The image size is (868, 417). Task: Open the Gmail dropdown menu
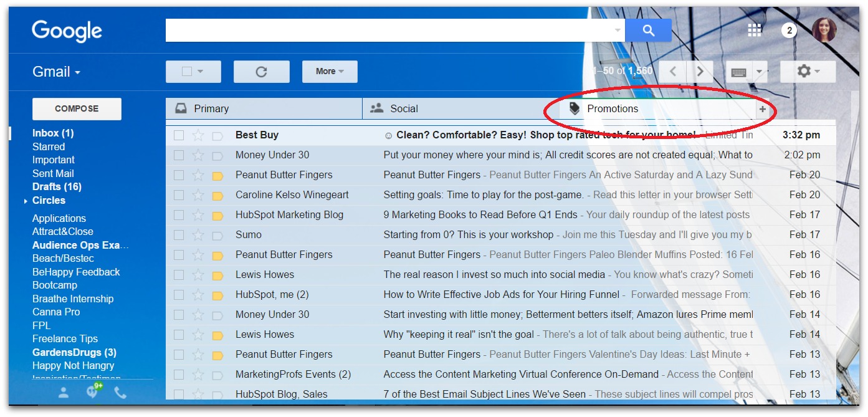pos(57,72)
